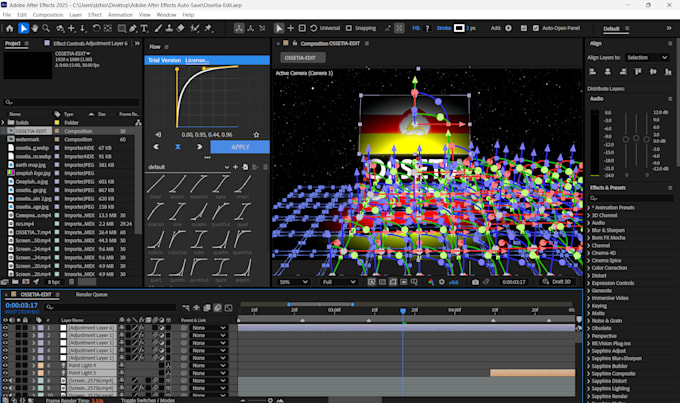Click the License link in Flow panel
This screenshot has width=680, height=403.
(x=197, y=60)
